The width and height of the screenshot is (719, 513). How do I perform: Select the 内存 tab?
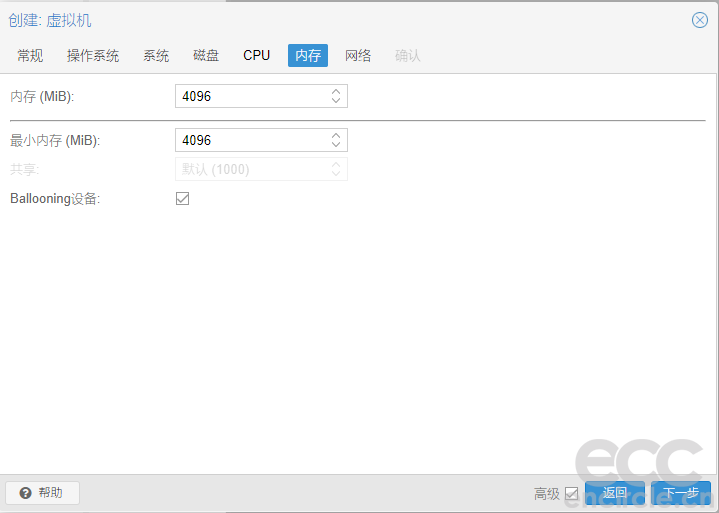[x=308, y=55]
